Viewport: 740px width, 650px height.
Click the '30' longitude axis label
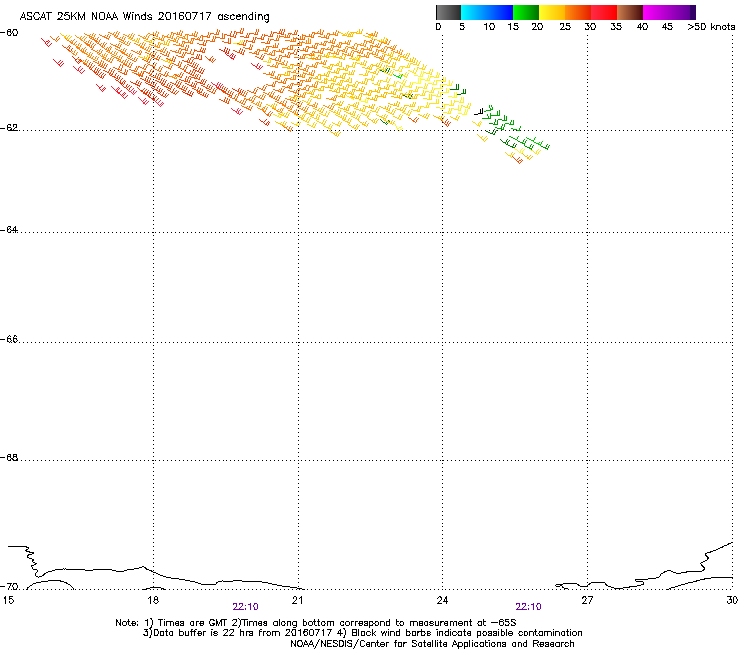pyautogui.click(x=732, y=600)
